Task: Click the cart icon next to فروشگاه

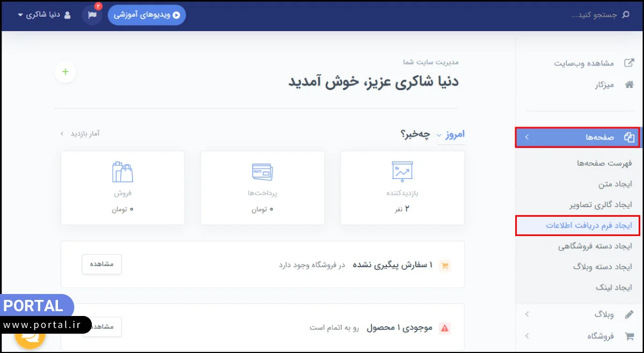Action: pos(630,336)
